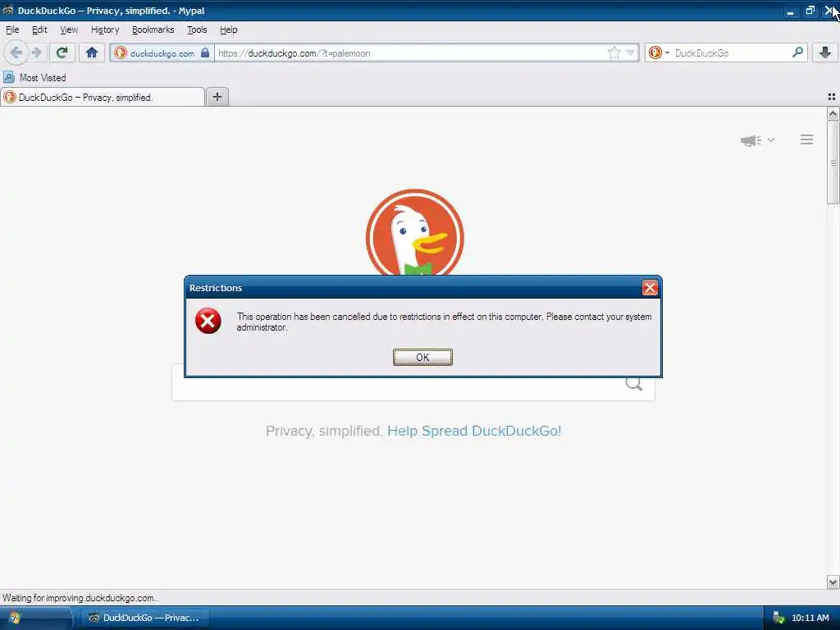Click the Back navigation arrow

point(16,52)
